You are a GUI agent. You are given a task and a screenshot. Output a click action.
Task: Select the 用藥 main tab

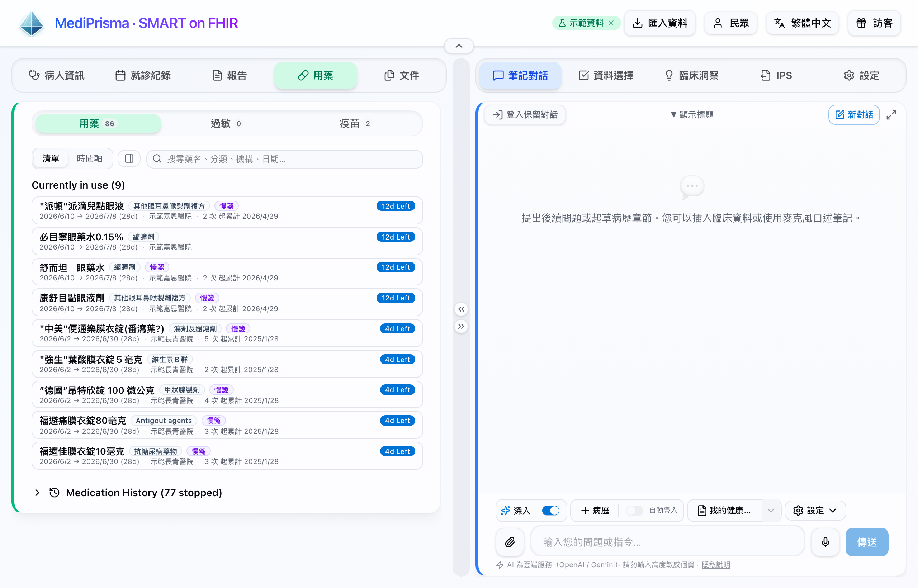316,75
